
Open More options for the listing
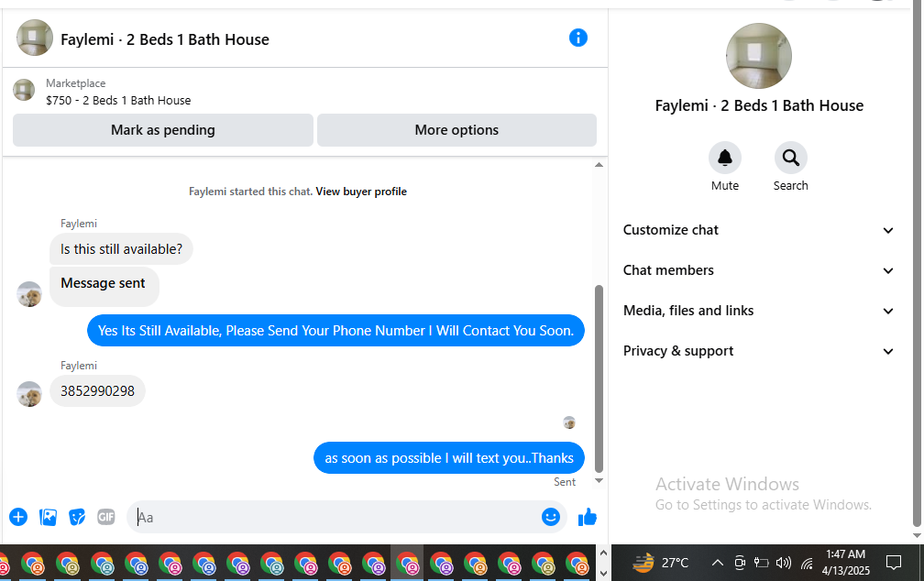pyautogui.click(x=456, y=129)
